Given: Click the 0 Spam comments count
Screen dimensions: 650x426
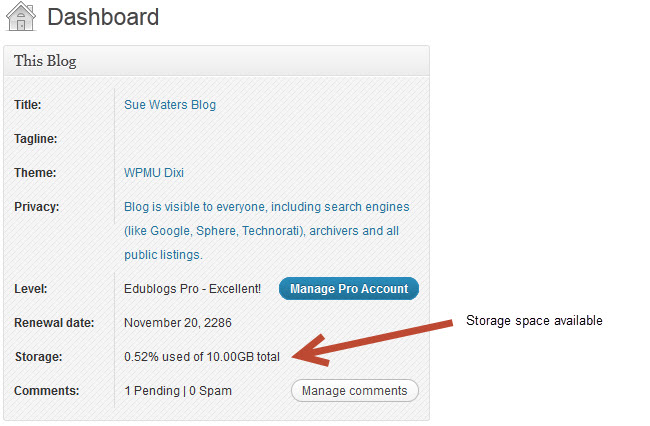Looking at the screenshot, I should coord(211,391).
